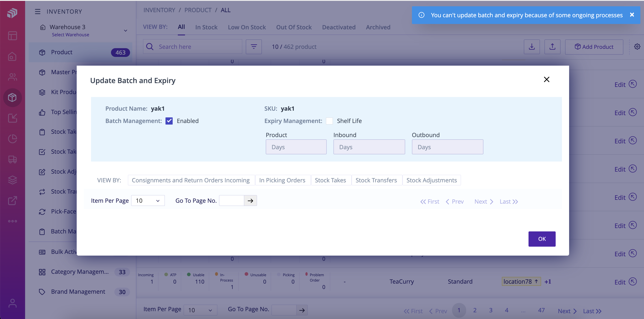Expand the Warehouse 3 selector chevron
This screenshot has height=319, width=644.
point(126,30)
